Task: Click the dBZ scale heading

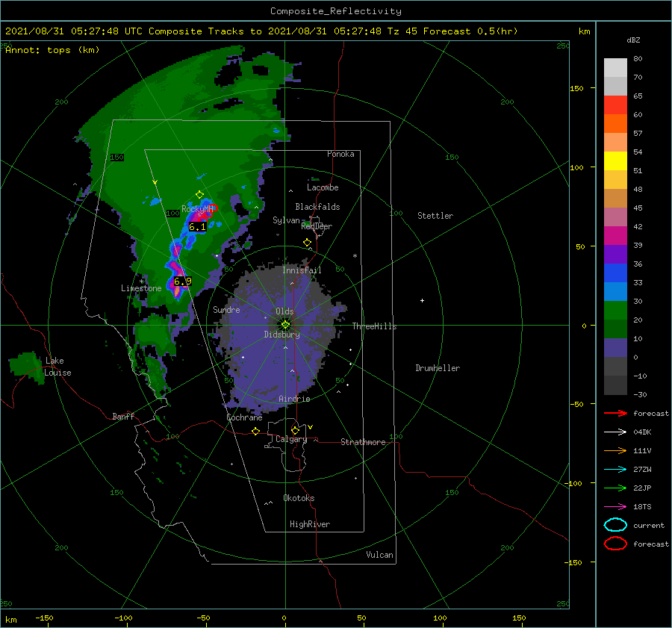Action: click(x=633, y=40)
